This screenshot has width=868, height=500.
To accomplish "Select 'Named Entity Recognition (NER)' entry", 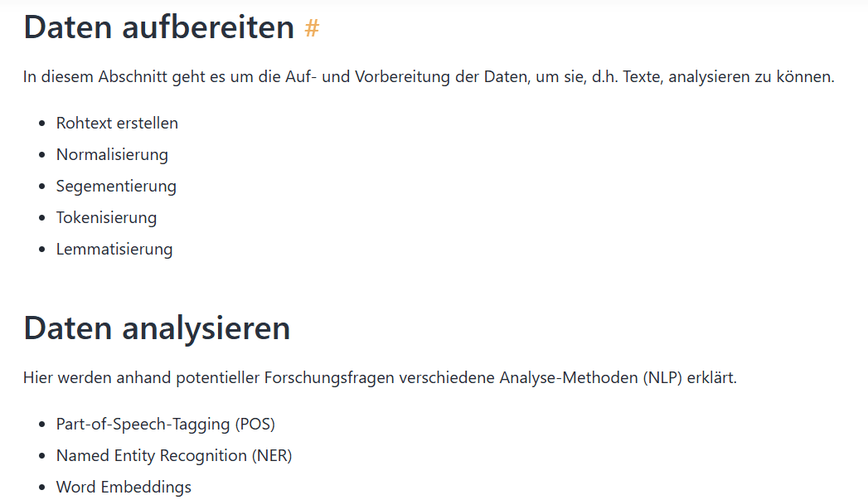I will pyautogui.click(x=174, y=456).
